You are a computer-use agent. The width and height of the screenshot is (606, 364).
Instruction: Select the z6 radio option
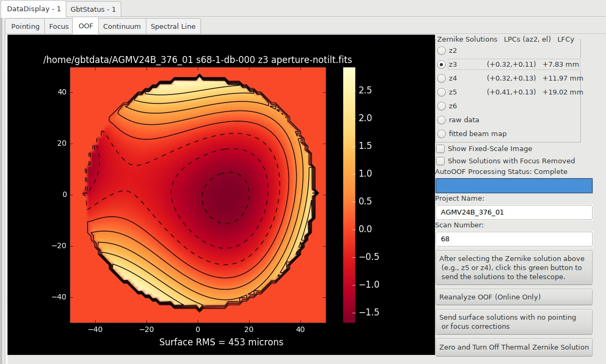[x=441, y=106]
